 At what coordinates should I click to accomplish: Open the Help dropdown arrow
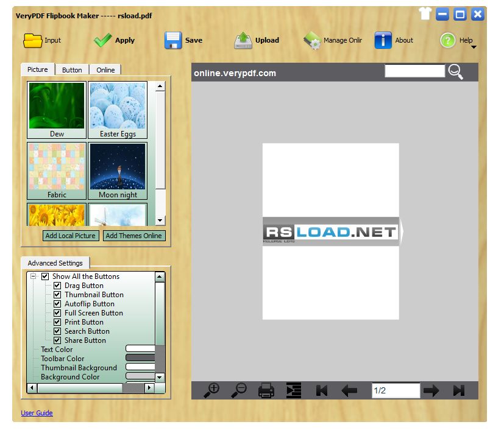pyautogui.click(x=474, y=48)
